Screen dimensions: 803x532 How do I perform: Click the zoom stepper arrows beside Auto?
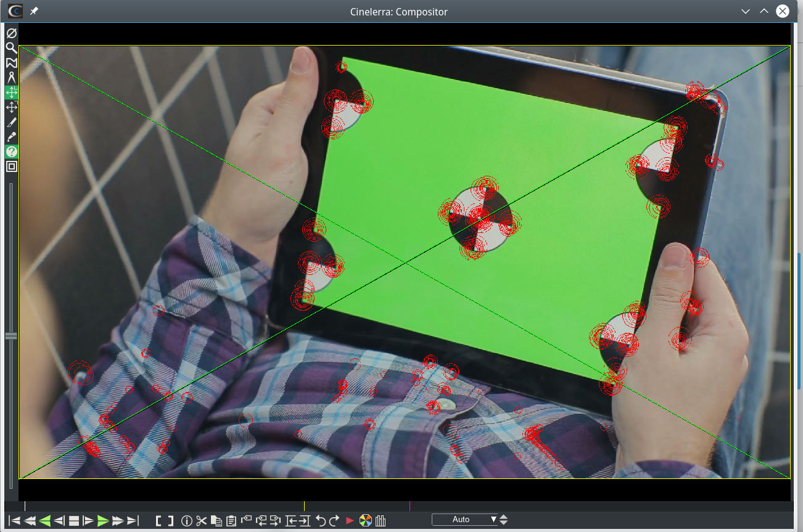[x=504, y=520]
